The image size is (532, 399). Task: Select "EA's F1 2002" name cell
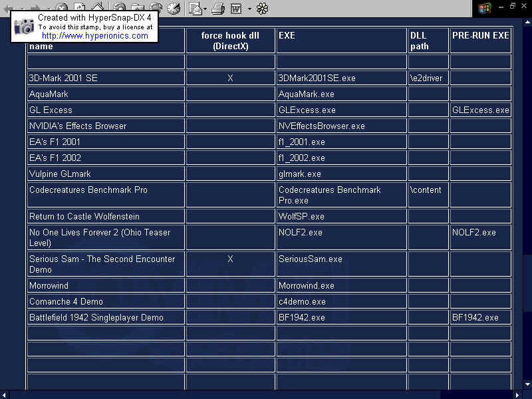[x=106, y=158]
